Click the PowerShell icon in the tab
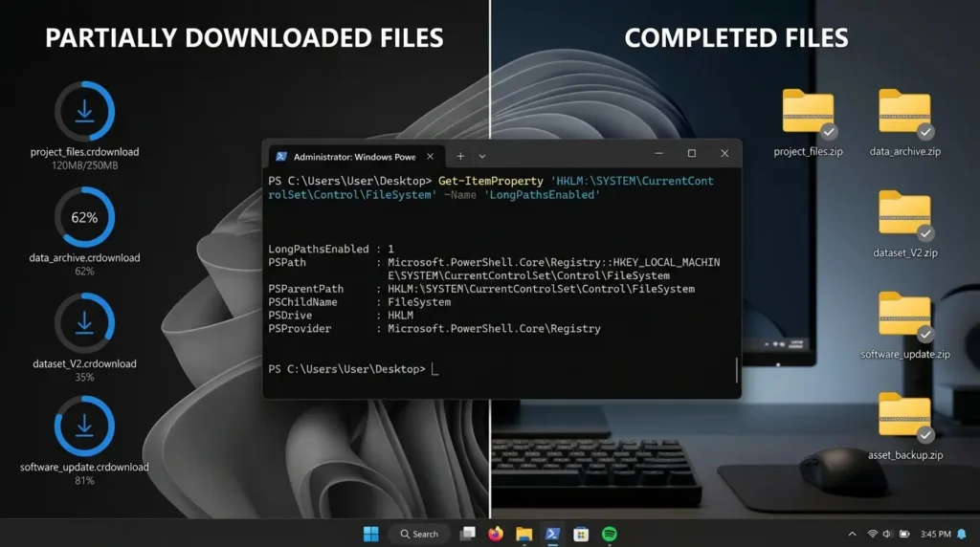 pyautogui.click(x=281, y=157)
